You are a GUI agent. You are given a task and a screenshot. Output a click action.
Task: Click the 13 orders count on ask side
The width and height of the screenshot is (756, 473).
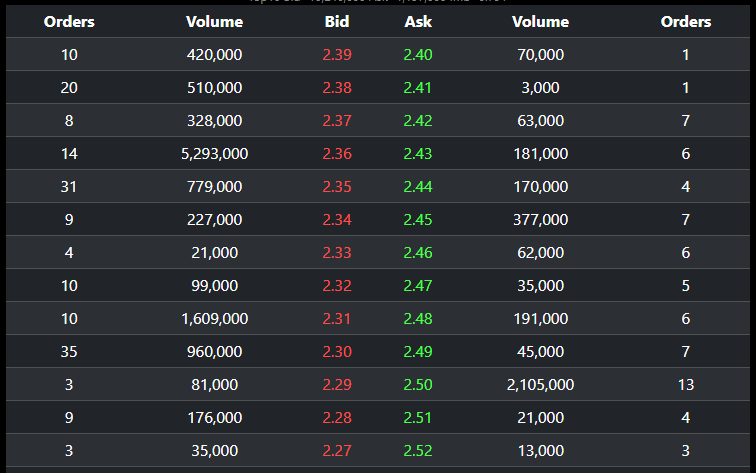click(x=686, y=384)
